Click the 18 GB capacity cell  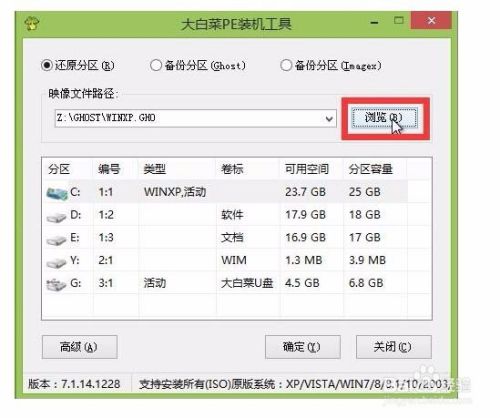coord(365,215)
